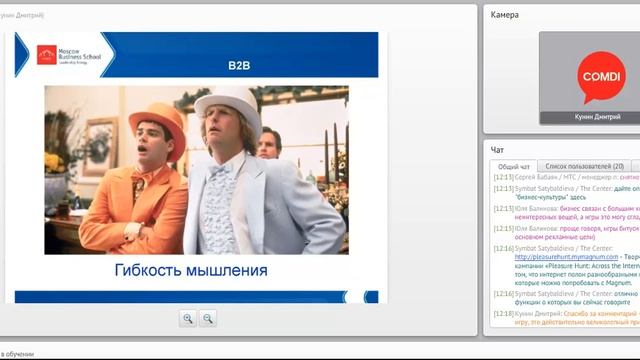Click the Moscow Business School logo
The width and height of the screenshot is (640, 360).
point(69,55)
